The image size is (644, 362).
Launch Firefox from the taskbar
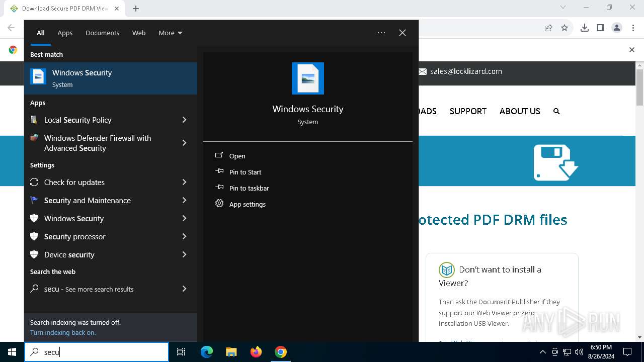tap(256, 352)
